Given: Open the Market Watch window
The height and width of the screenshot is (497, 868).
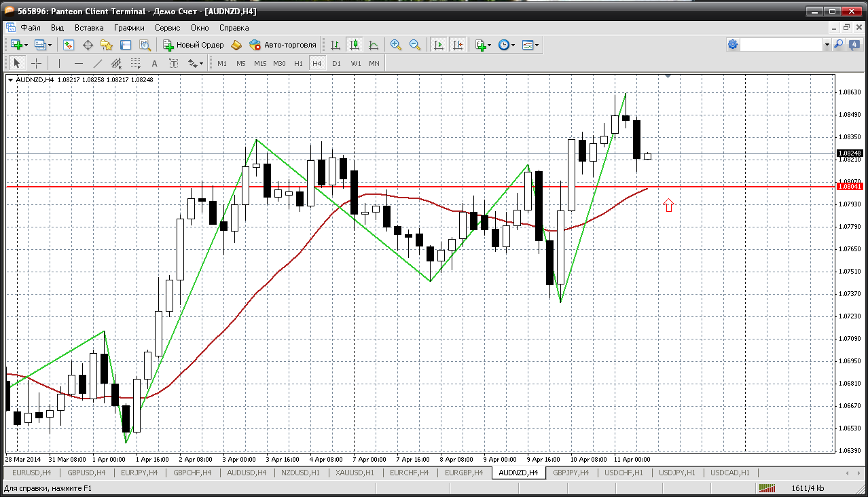Looking at the screenshot, I should pyautogui.click(x=69, y=45).
